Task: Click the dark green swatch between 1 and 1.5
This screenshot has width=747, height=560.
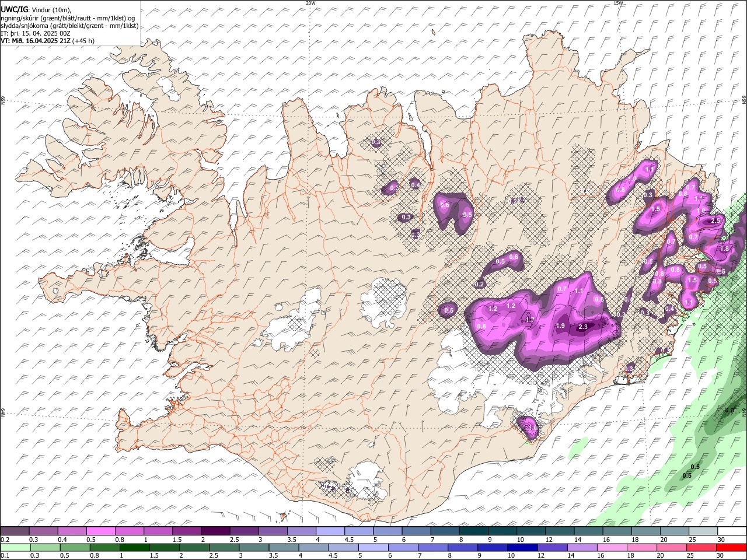Action: (134, 547)
